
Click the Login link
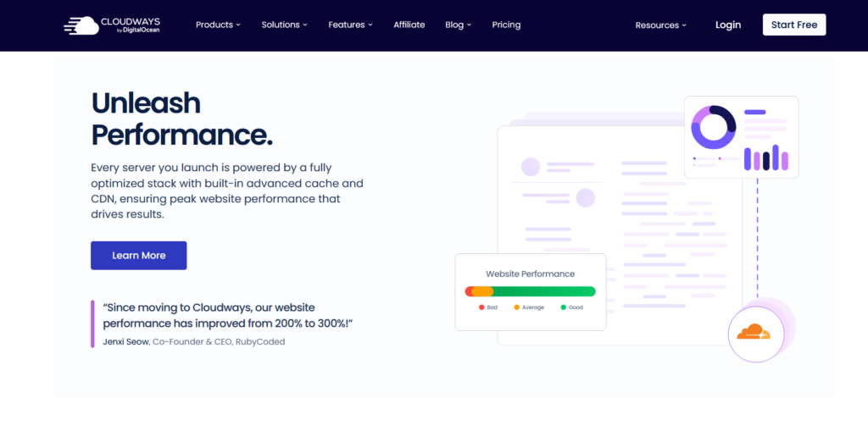(x=727, y=25)
